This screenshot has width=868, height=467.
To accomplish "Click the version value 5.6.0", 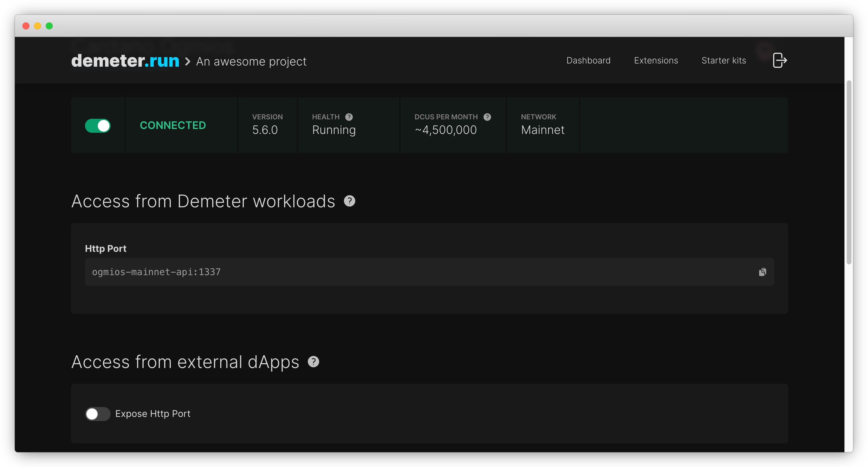I will (x=265, y=130).
